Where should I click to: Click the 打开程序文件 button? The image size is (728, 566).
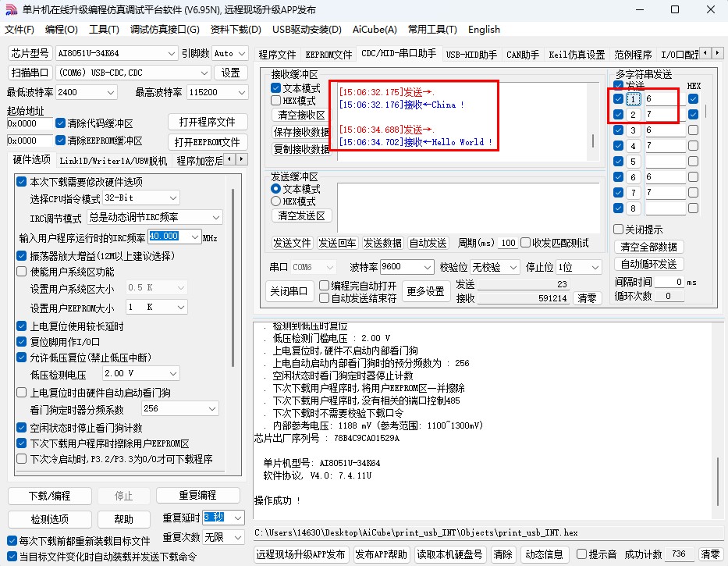pyautogui.click(x=208, y=123)
